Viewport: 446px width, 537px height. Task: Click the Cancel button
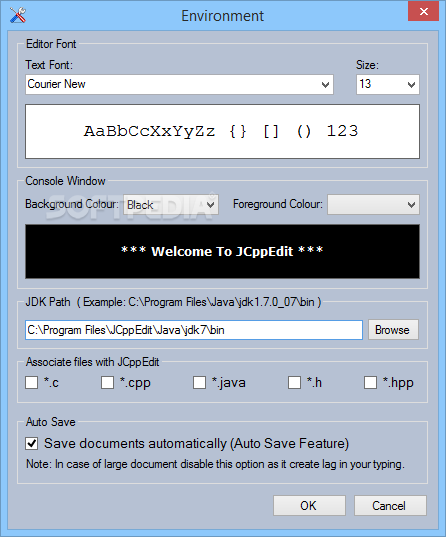[x=390, y=505]
